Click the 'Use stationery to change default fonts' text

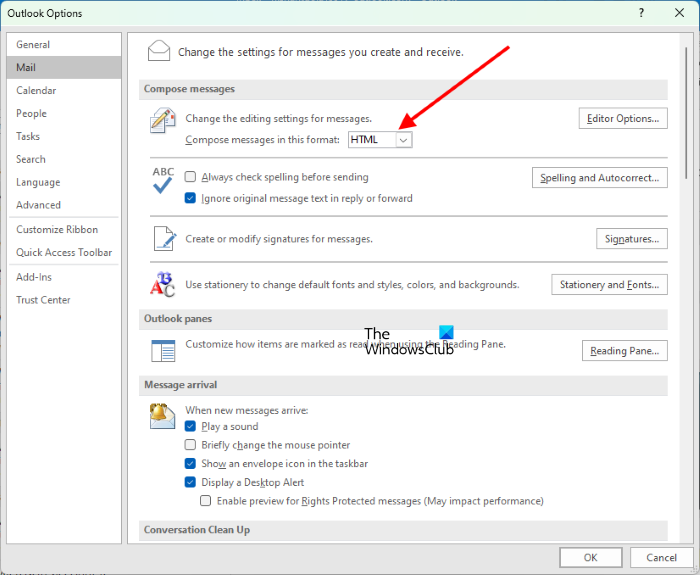352,284
